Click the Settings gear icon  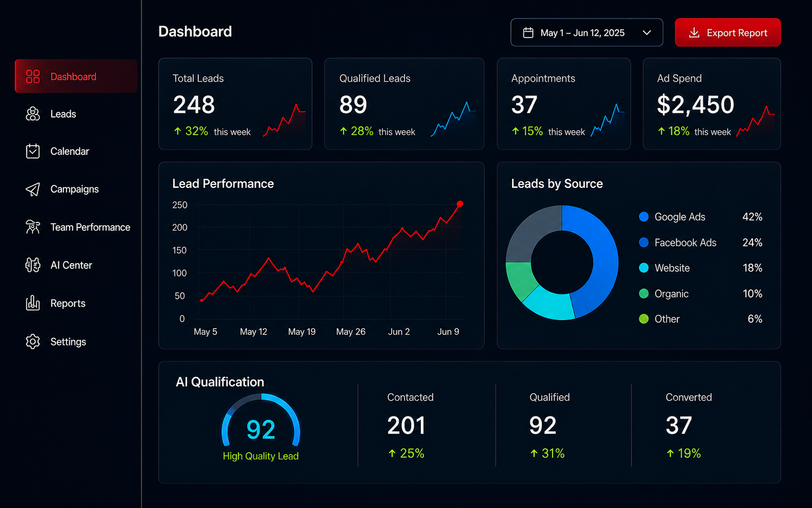pyautogui.click(x=33, y=342)
